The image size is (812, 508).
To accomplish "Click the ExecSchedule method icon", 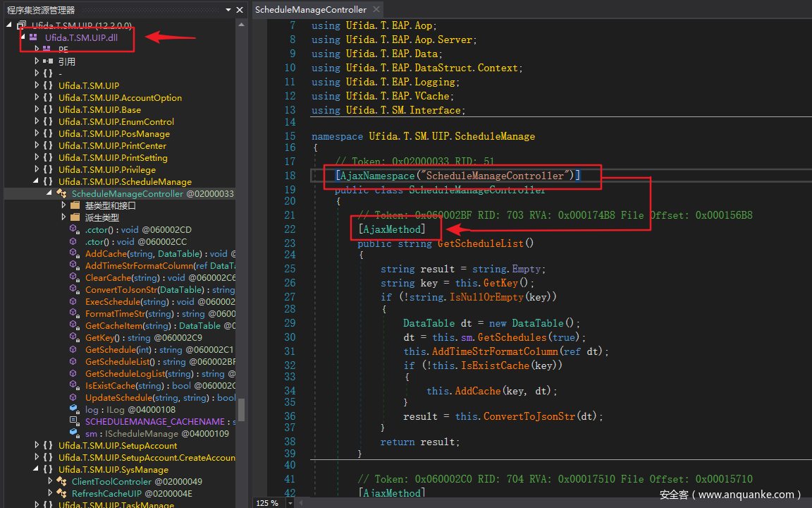I will [74, 302].
